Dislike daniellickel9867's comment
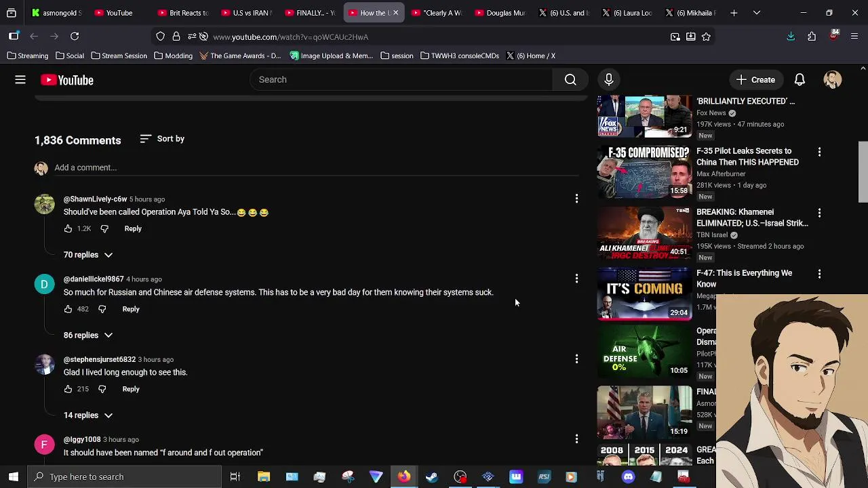The width and height of the screenshot is (868, 488). [x=102, y=309]
